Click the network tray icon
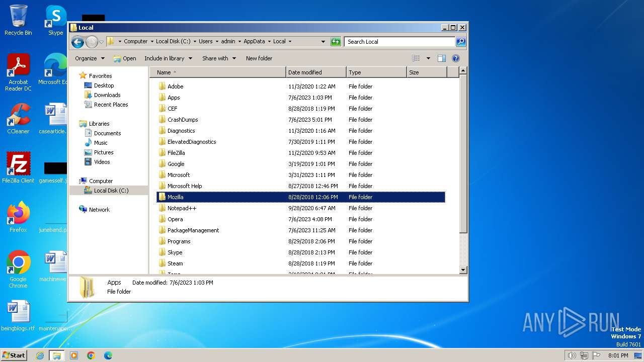This screenshot has height=362, width=644. click(x=584, y=355)
